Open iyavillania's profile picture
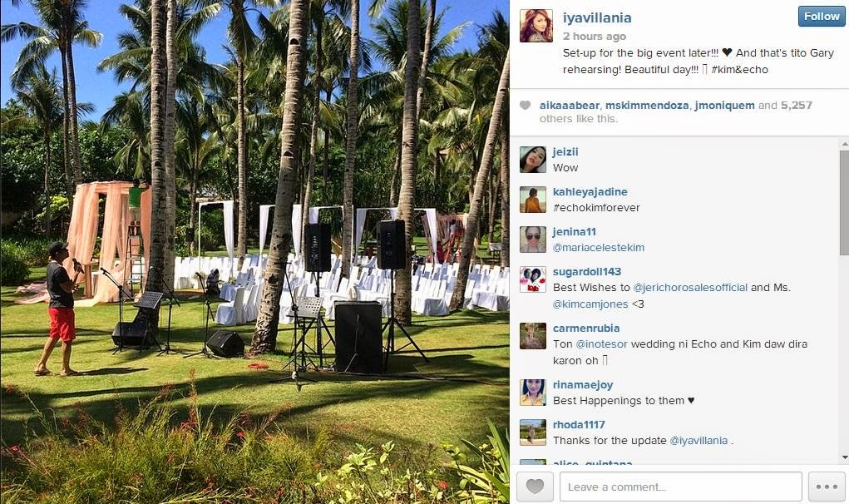This screenshot has height=504, width=849. (536, 26)
